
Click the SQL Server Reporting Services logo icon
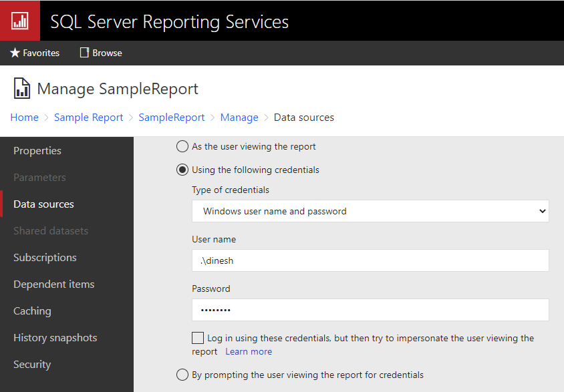point(20,21)
